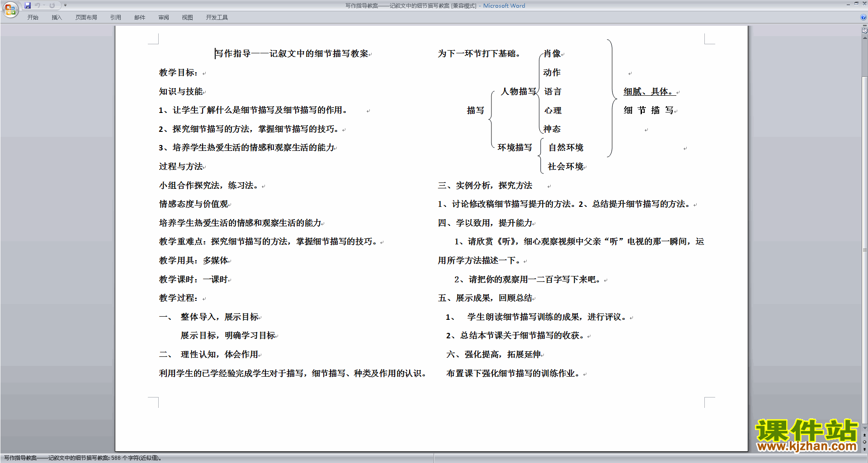Expand the Undo history dropdown arrow

44,5
